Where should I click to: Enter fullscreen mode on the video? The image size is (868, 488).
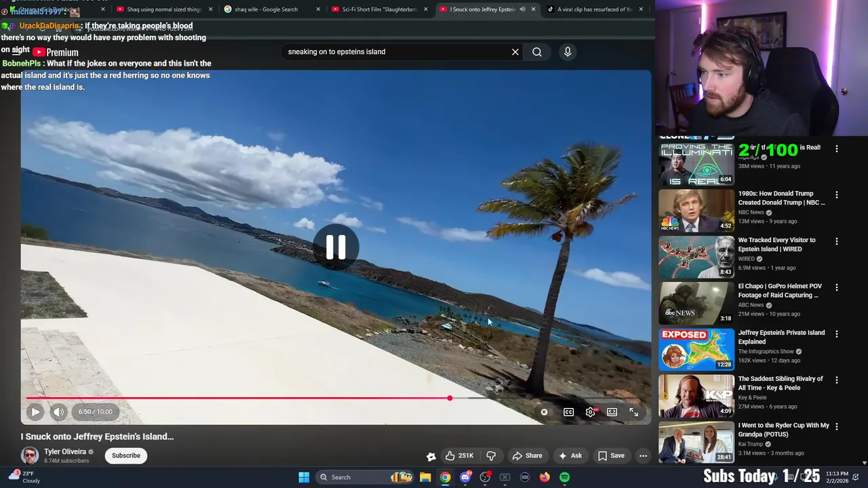click(x=634, y=412)
